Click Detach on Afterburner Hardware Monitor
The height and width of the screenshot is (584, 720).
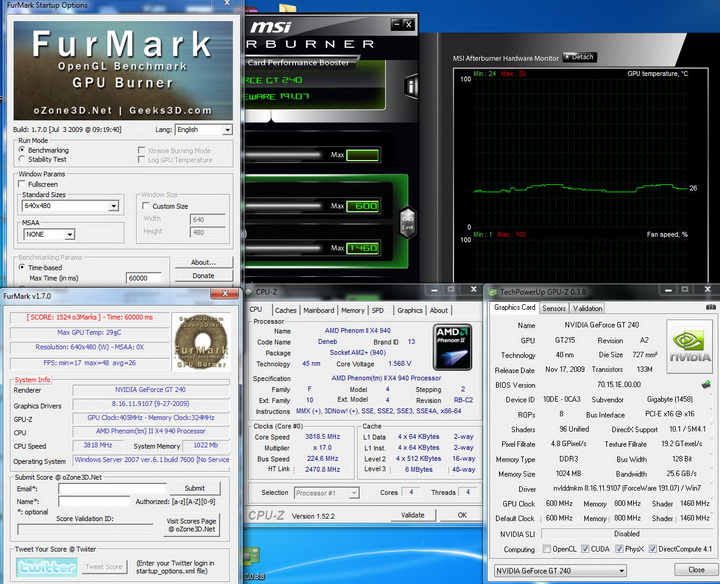pos(579,57)
